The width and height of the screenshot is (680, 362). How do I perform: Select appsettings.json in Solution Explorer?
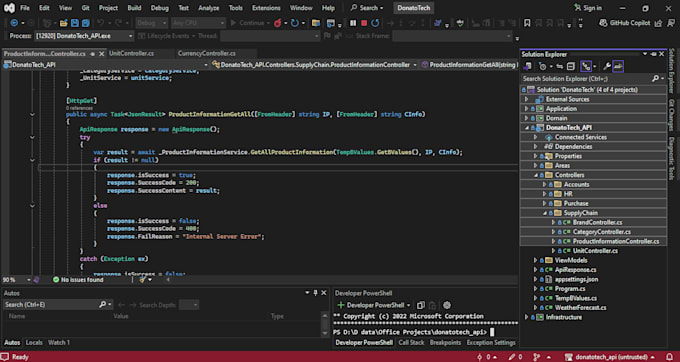[576, 279]
